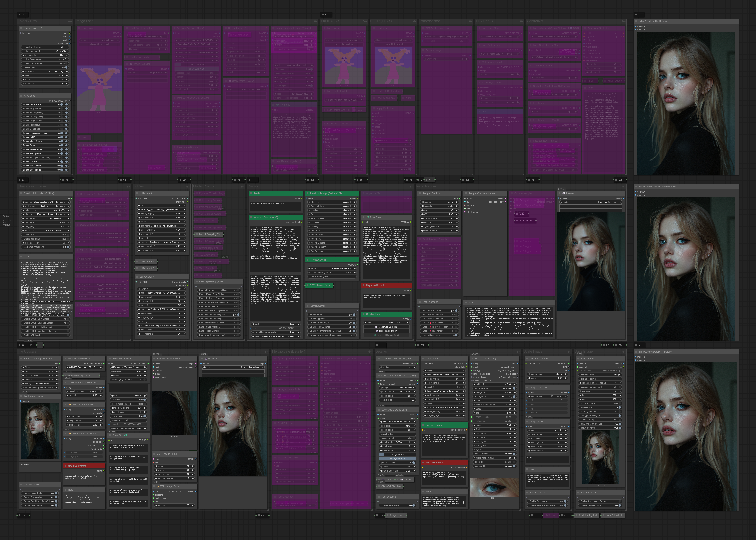Click Use Last Queued Seed button
Viewport: 756px width, 540px height.
tap(386, 335)
